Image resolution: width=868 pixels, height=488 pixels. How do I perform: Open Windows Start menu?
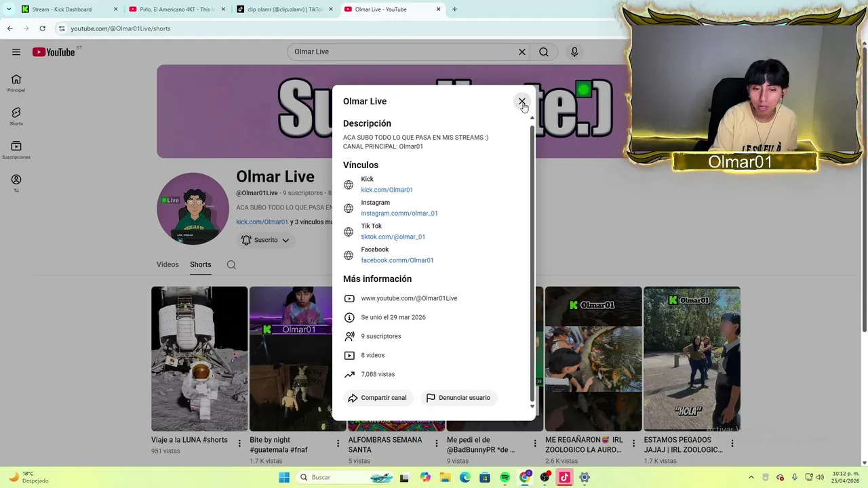click(x=284, y=477)
